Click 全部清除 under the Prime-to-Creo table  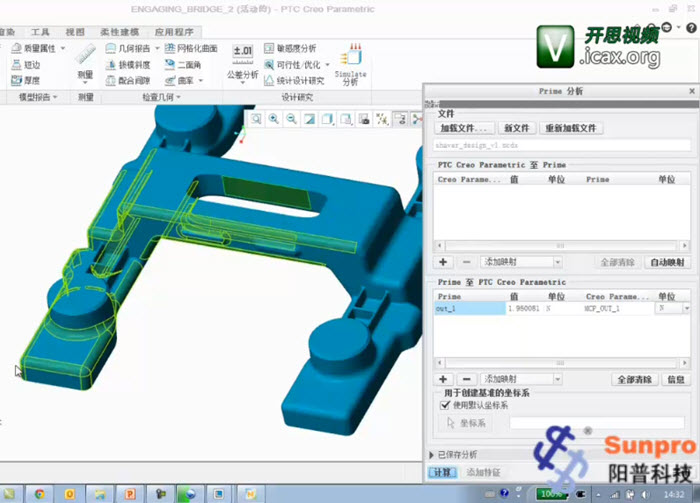(634, 379)
